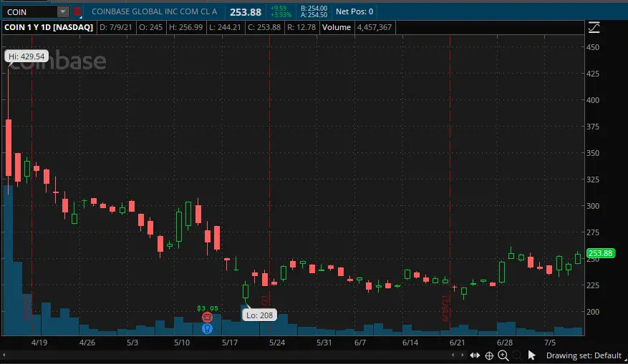The height and width of the screenshot is (364, 628).
Task: Click the Net Pos: 0 label
Action: coord(354,11)
